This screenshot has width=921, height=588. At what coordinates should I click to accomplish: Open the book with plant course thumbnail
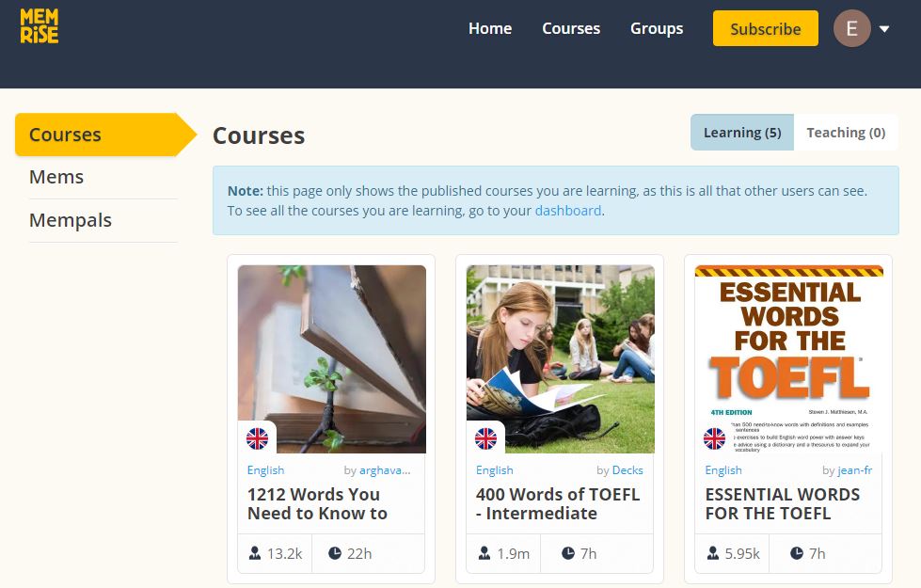[332, 358]
